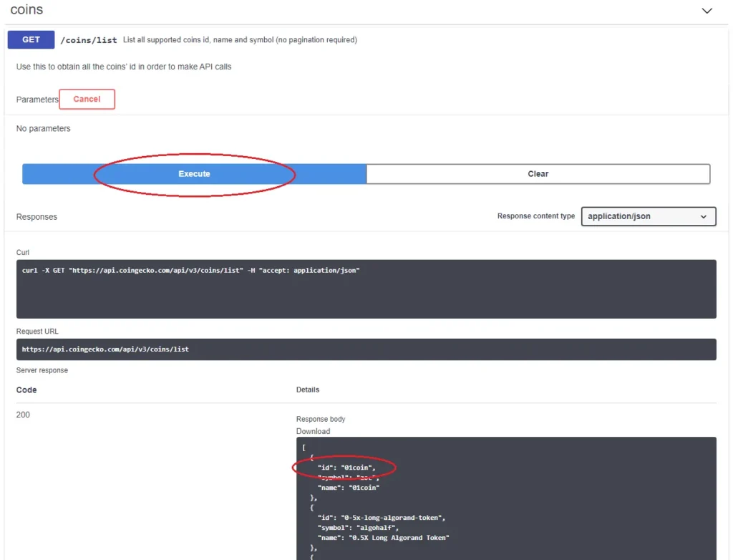Click the 200 response code
The height and width of the screenshot is (560, 733).
pos(23,415)
